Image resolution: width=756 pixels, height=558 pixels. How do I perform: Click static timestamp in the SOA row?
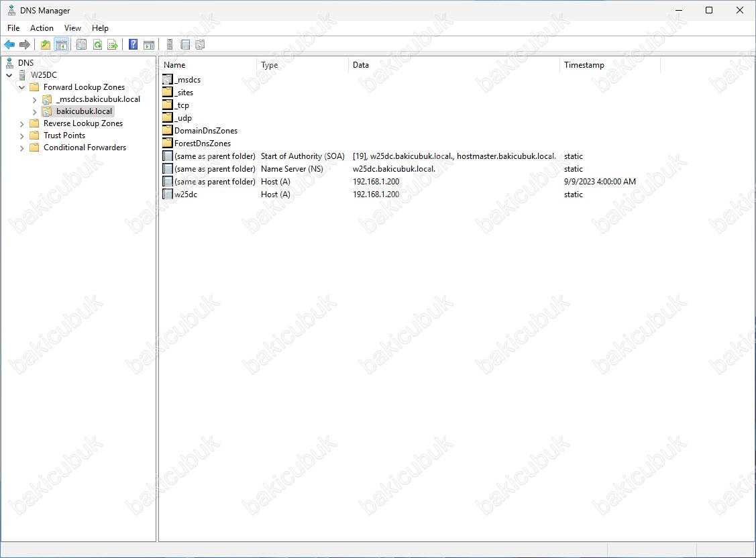pos(574,156)
